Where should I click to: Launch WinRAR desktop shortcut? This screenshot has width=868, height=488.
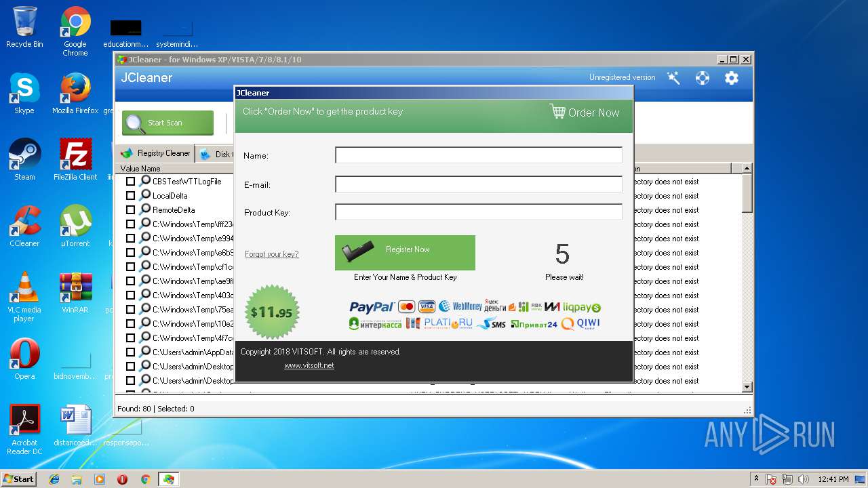(x=75, y=293)
